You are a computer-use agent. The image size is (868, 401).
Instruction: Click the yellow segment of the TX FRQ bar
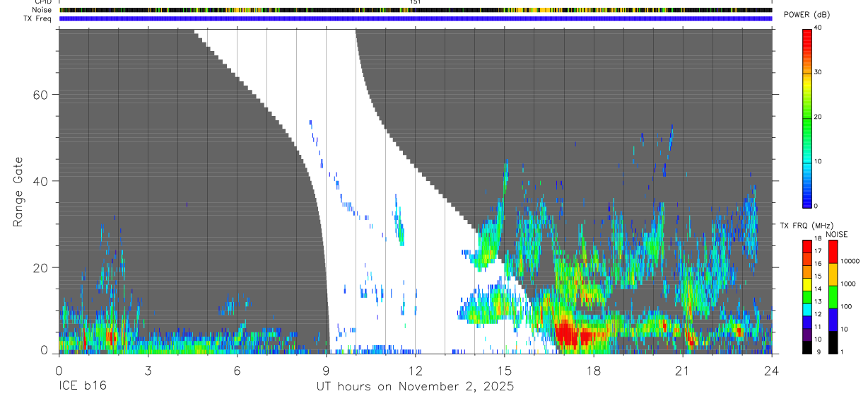click(x=807, y=284)
